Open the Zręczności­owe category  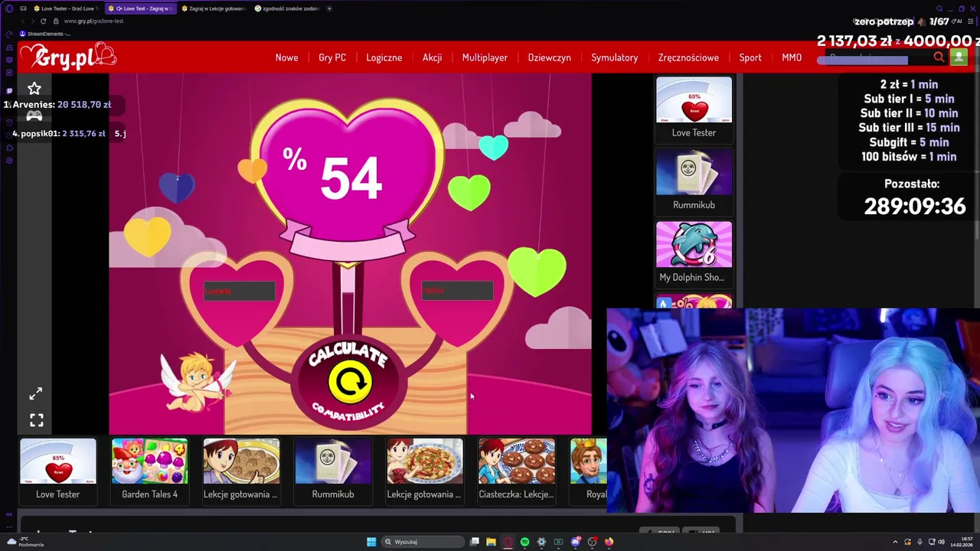[x=688, y=57]
